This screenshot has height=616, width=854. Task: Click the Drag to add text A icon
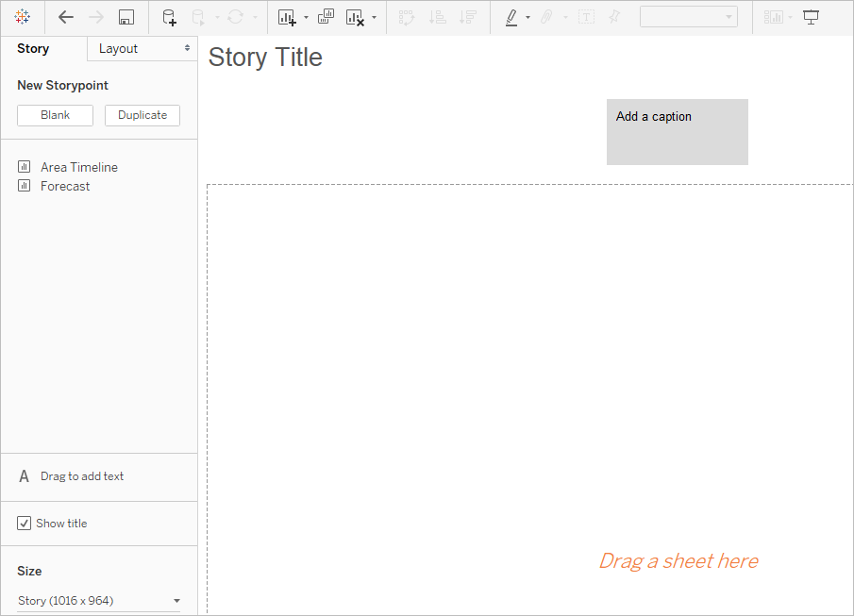pos(24,476)
